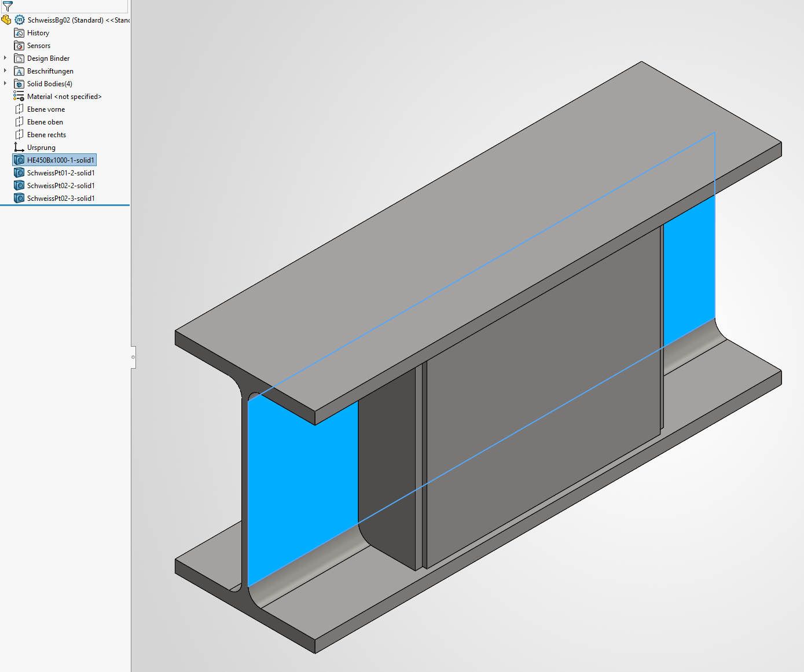Select the 'Ebene vorne' label

[46, 109]
